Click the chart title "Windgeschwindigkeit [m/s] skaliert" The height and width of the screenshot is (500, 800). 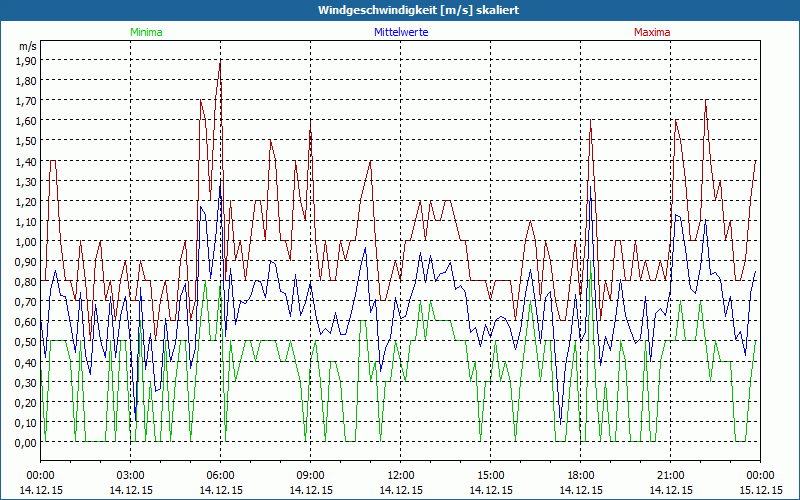coord(418,10)
